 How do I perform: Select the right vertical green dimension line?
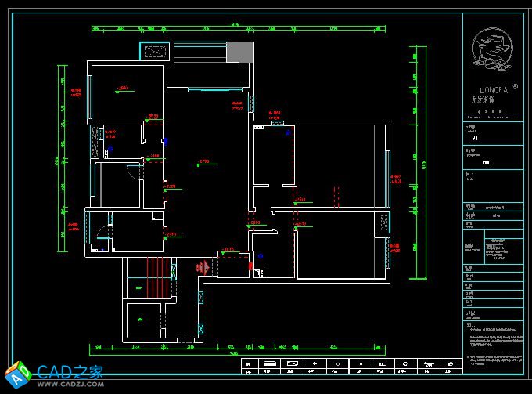tap(415, 164)
